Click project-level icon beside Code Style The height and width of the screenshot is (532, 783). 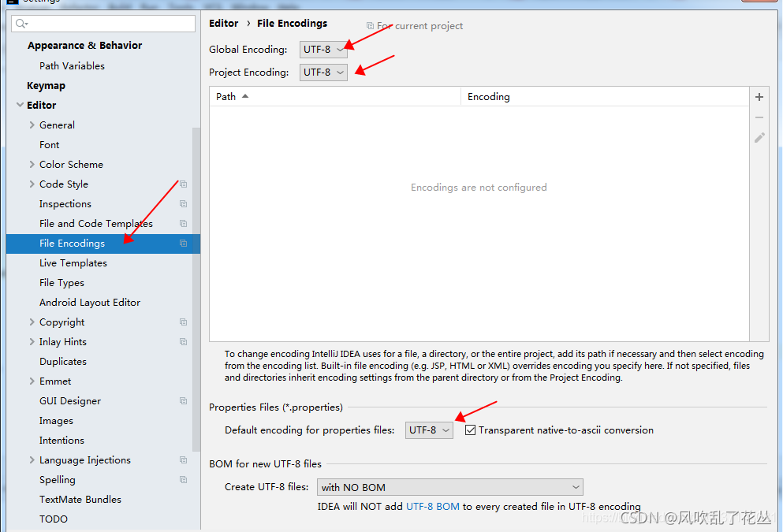pyautogui.click(x=183, y=184)
